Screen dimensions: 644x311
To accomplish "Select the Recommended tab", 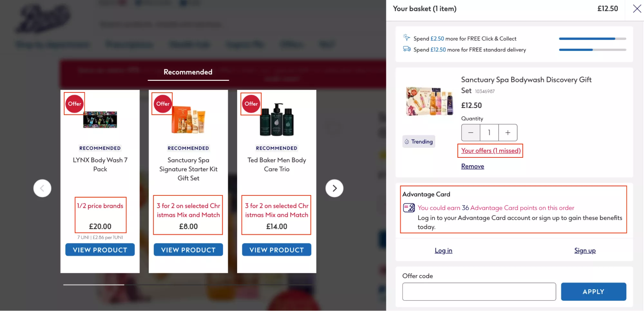I will point(188,72).
